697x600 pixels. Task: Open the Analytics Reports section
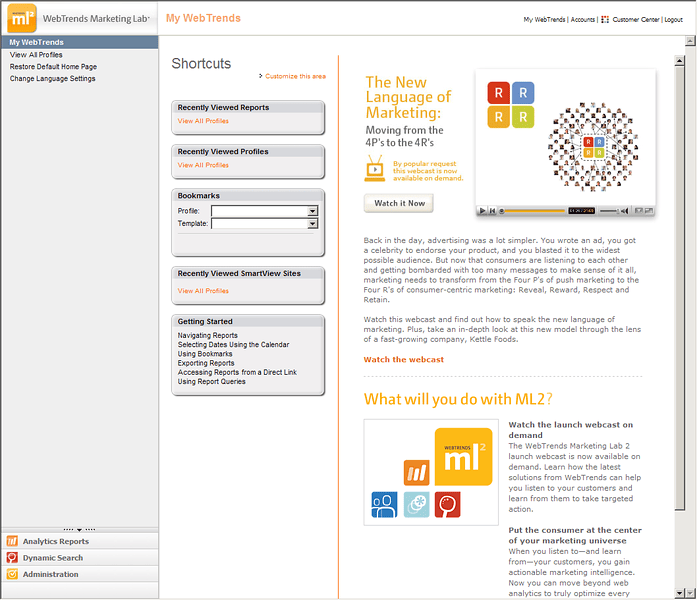click(x=80, y=541)
